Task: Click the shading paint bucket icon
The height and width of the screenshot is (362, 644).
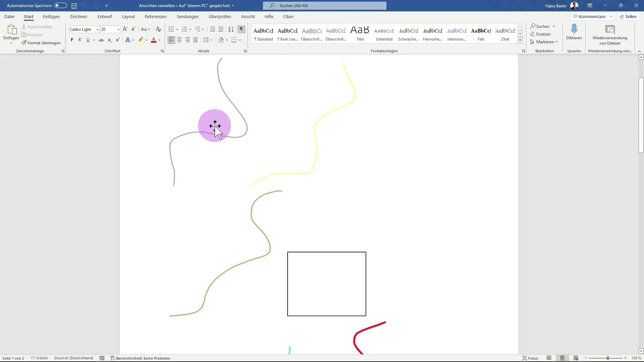Action: pos(221,40)
